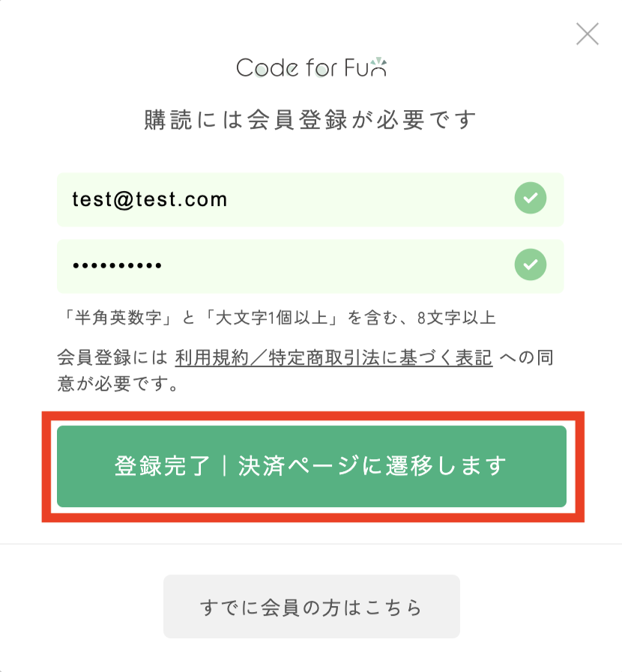Focus the masked password input field

tap(310, 267)
